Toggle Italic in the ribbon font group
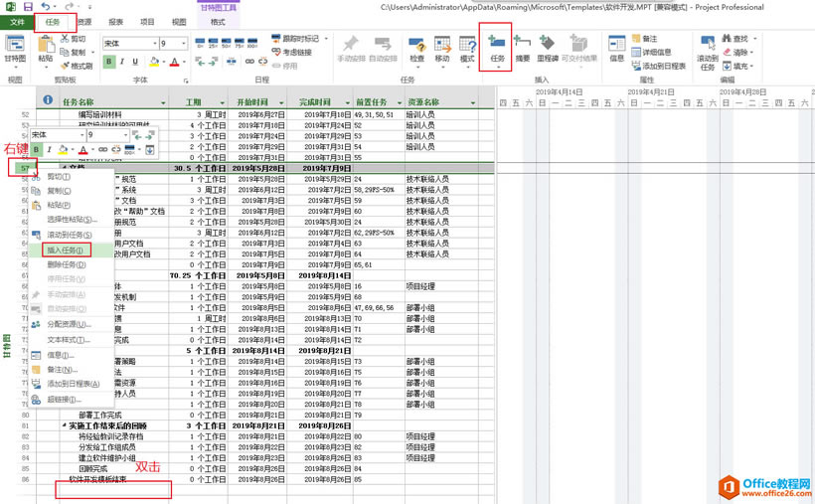 (x=122, y=62)
